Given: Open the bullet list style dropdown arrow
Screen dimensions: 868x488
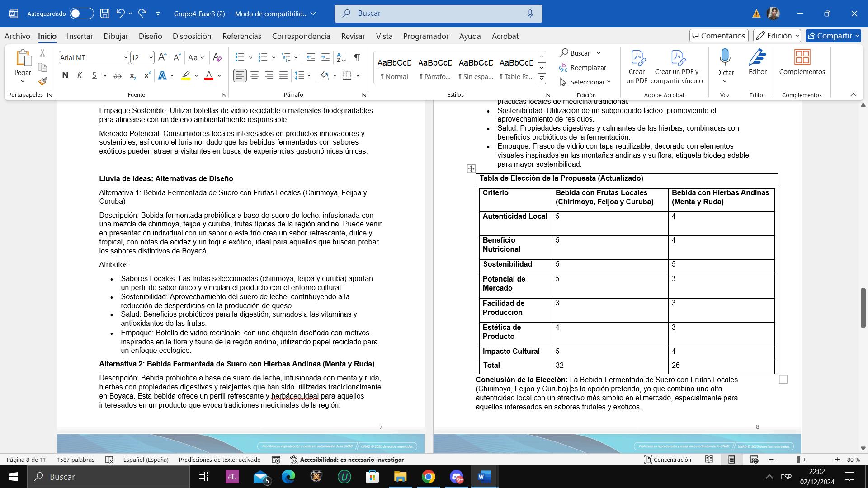Looking at the screenshot, I should coord(250,57).
